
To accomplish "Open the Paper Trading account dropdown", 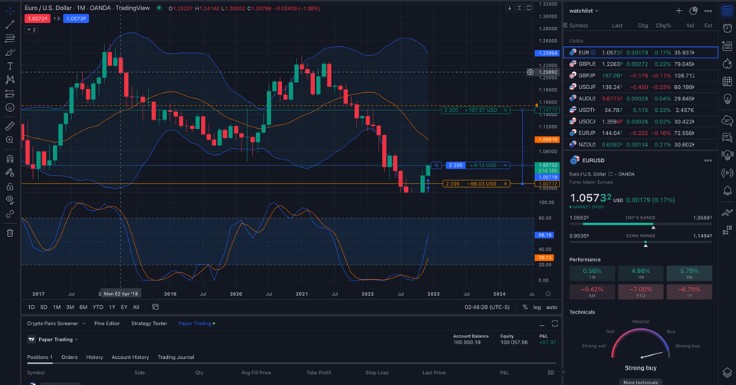I will click(58, 339).
